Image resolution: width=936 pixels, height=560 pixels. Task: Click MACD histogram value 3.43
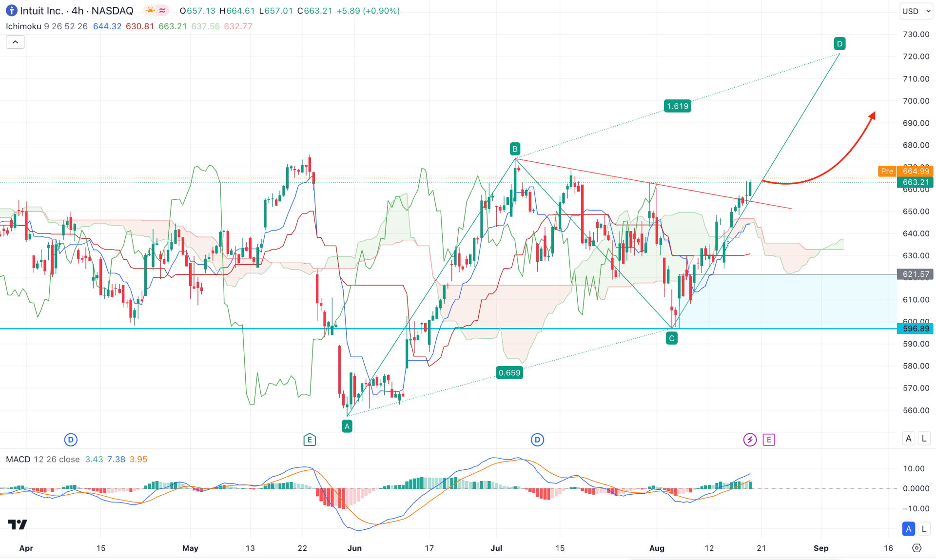coord(94,459)
